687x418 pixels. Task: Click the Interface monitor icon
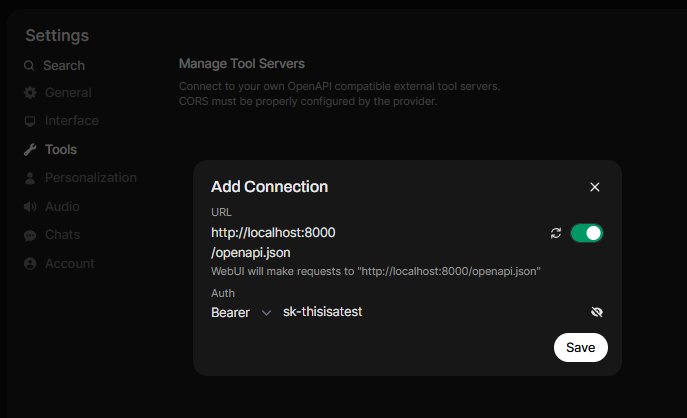(30, 121)
